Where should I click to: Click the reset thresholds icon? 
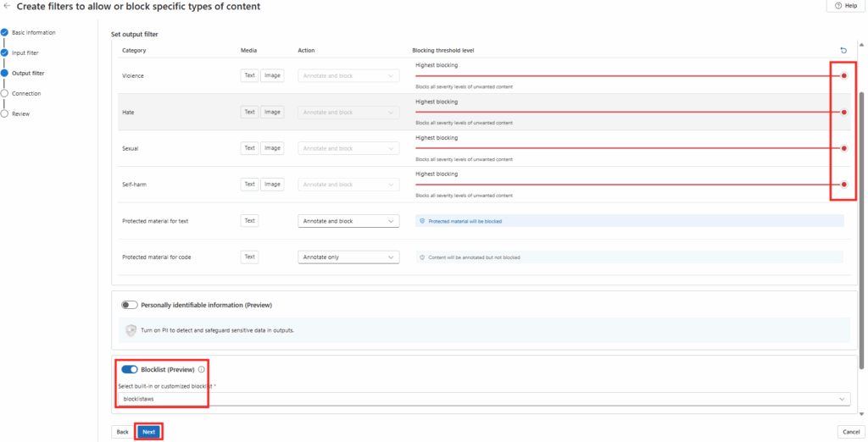(x=843, y=50)
